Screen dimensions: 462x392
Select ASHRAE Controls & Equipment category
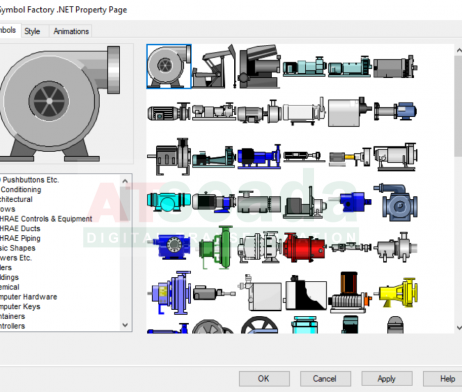click(46, 219)
